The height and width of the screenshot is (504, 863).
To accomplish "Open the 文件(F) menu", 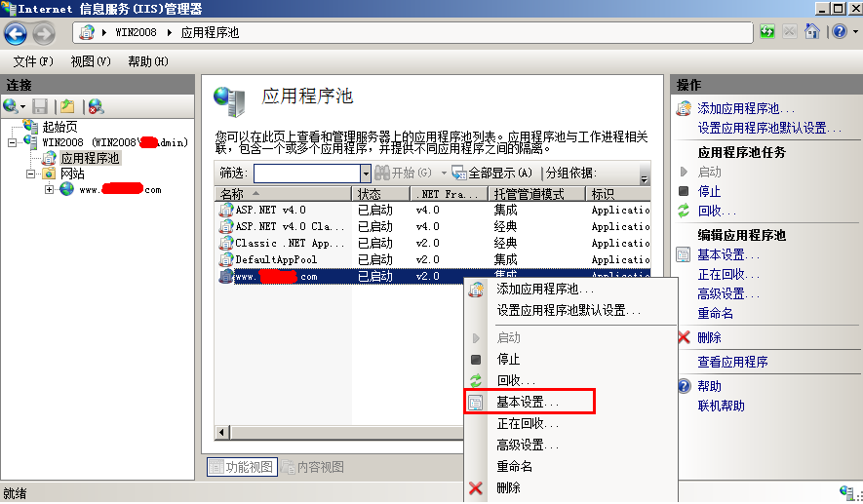I will (33, 61).
